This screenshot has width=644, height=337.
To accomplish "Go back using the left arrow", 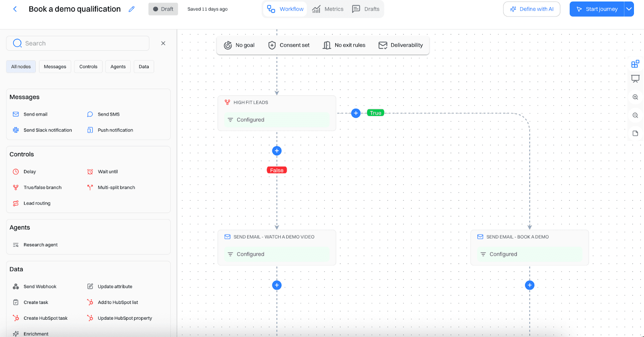I will pos(15,9).
